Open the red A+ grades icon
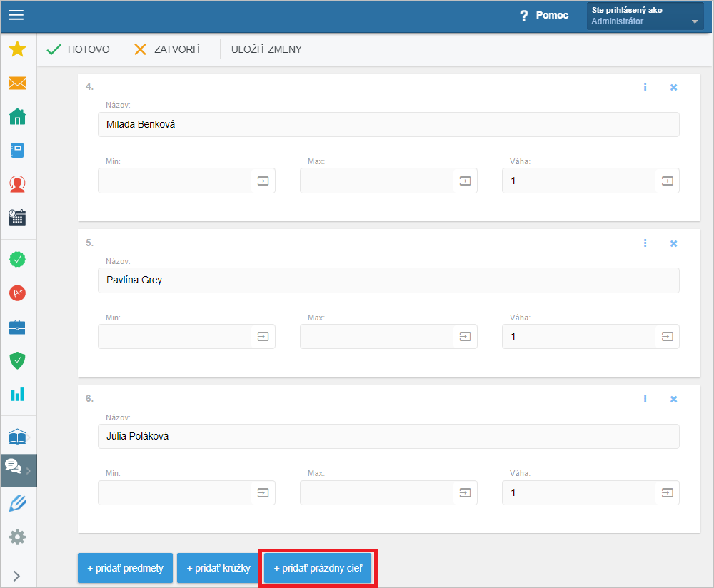Image resolution: width=714 pixels, height=588 pixels. pyautogui.click(x=17, y=293)
